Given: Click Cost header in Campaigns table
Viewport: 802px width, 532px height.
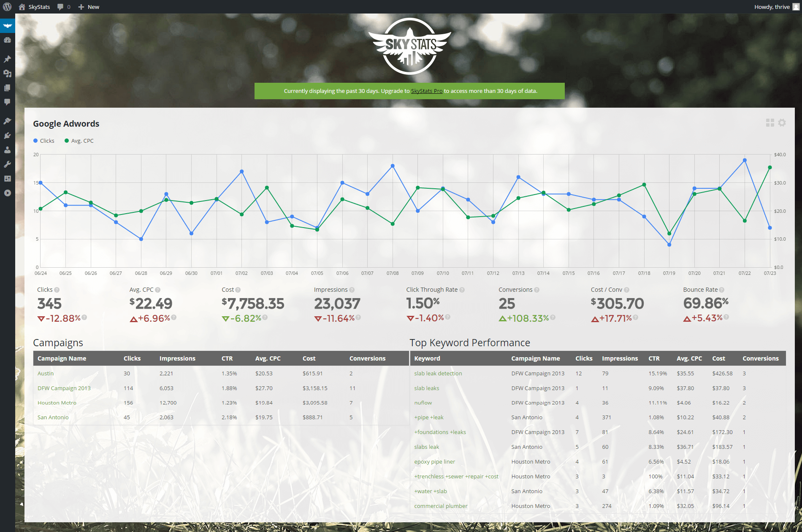Looking at the screenshot, I should click(309, 358).
